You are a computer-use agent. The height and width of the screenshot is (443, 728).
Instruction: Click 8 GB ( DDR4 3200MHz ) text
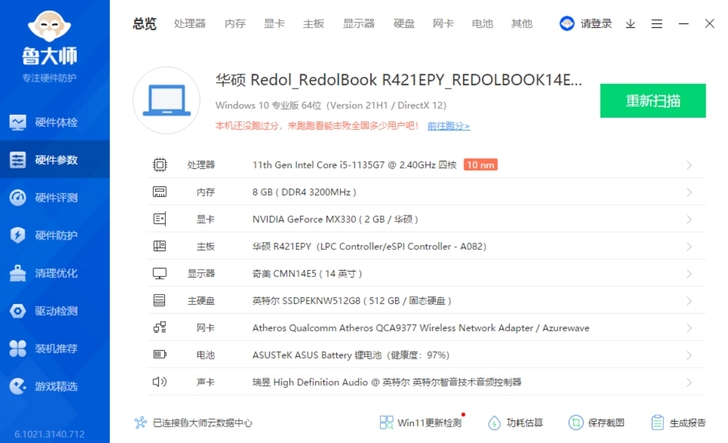[x=304, y=192]
